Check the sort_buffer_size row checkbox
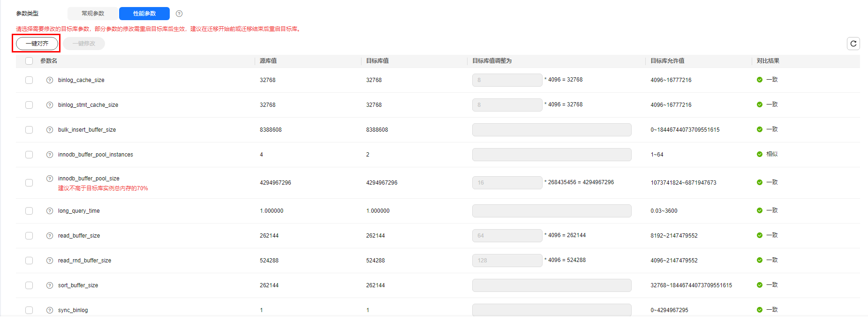The width and height of the screenshot is (868, 321). pos(29,285)
